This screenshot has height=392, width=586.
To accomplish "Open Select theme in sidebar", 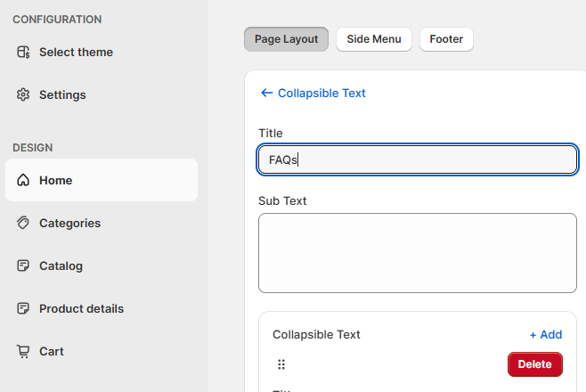I will click(x=102, y=52).
